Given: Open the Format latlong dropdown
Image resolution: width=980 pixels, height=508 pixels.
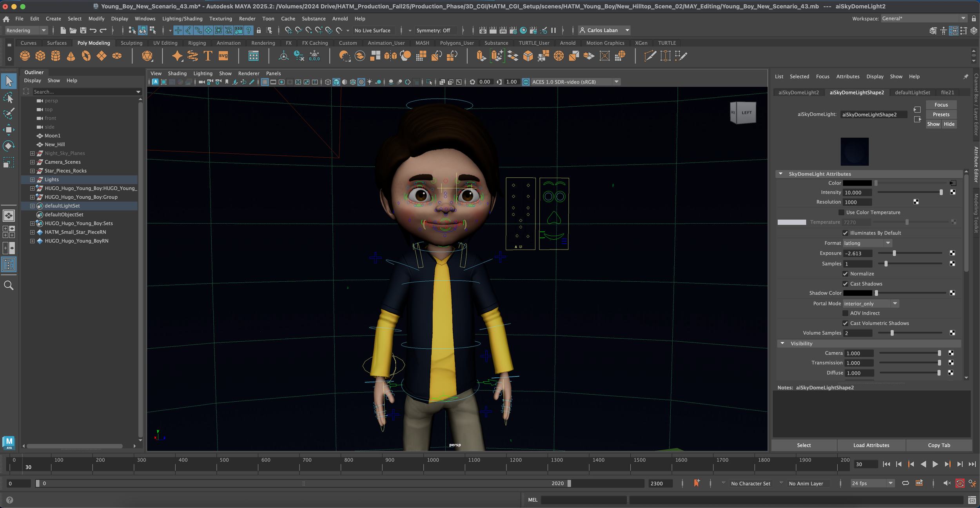Looking at the screenshot, I should [x=867, y=243].
